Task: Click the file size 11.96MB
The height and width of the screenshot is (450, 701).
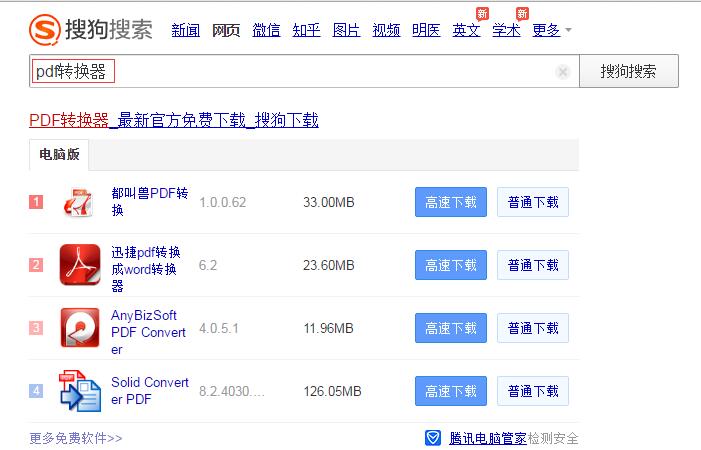Action: click(329, 328)
